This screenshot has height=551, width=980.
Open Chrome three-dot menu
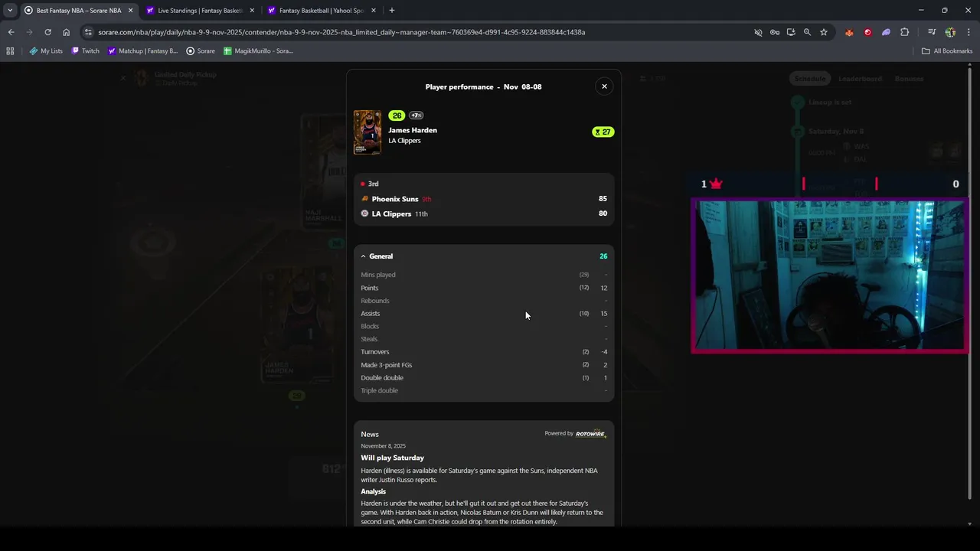point(969,32)
